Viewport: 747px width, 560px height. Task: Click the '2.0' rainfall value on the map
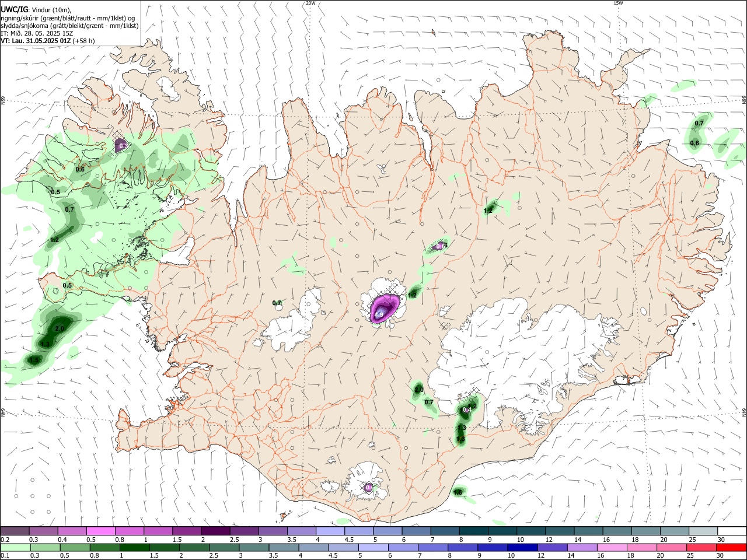[x=59, y=329]
